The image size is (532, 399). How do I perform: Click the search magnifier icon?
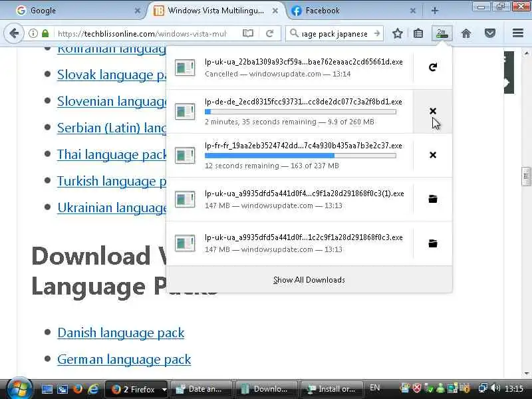[x=294, y=33]
